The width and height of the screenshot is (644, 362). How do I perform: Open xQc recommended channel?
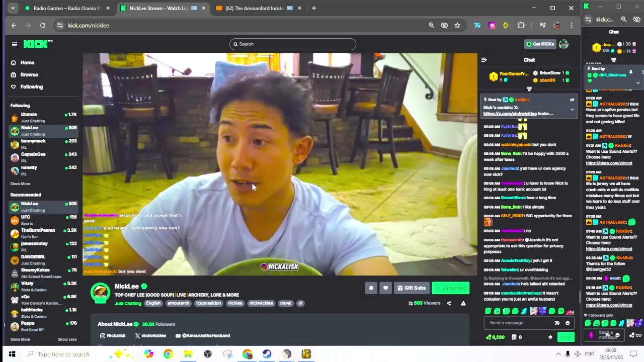pyautogui.click(x=44, y=300)
